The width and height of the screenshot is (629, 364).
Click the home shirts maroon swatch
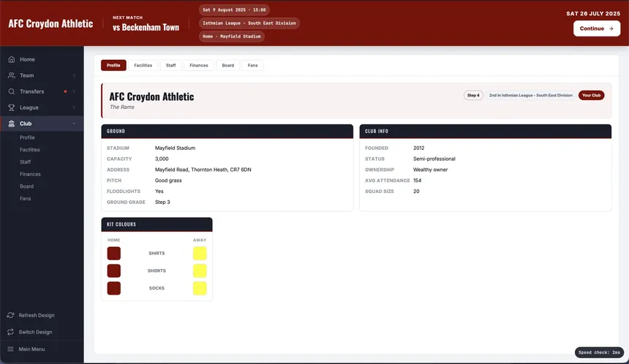point(114,254)
